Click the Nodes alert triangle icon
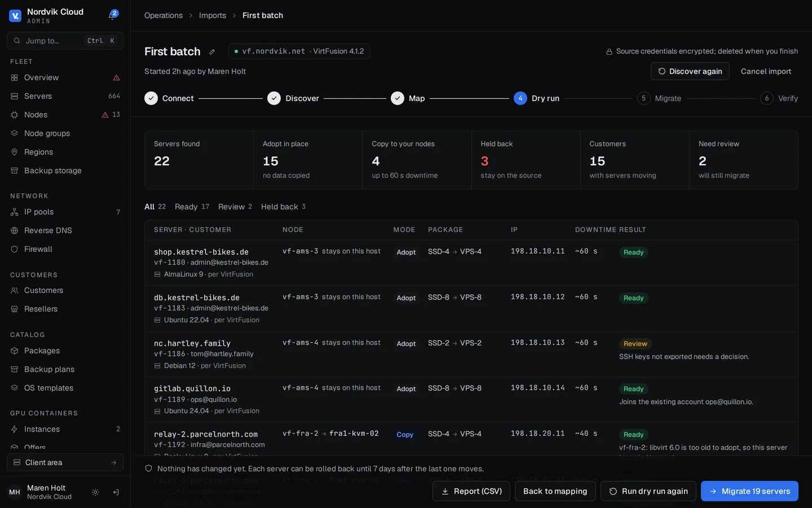Screen dimensions: 812x508 tap(105, 115)
